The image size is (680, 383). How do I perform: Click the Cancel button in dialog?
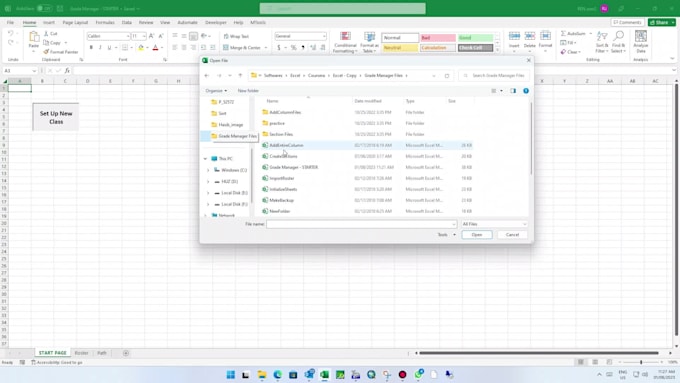512,235
